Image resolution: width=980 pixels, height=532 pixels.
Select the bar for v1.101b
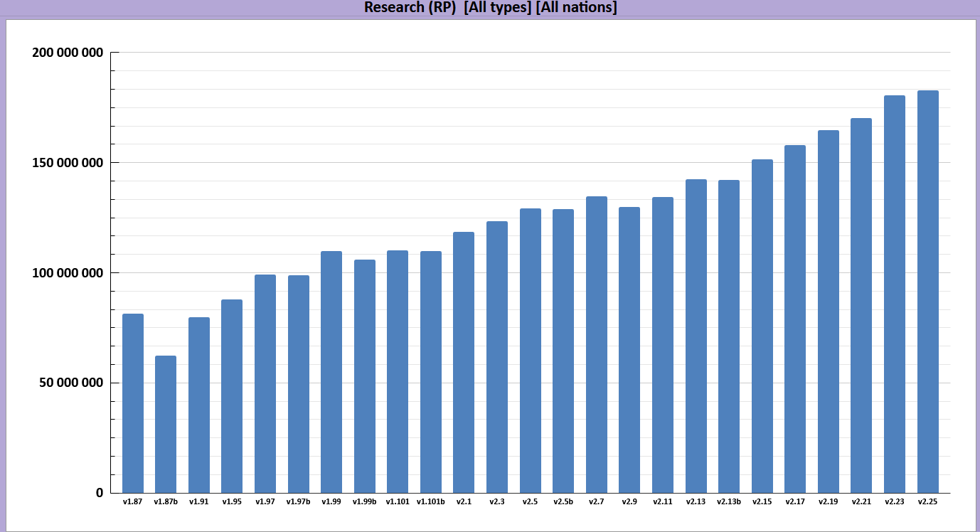pyautogui.click(x=431, y=372)
